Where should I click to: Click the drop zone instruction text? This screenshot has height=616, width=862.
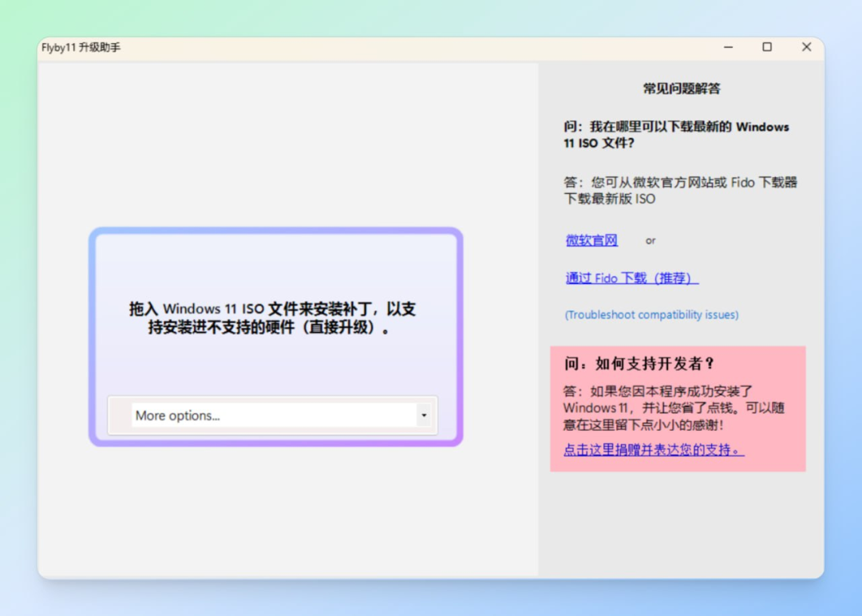pos(275,318)
